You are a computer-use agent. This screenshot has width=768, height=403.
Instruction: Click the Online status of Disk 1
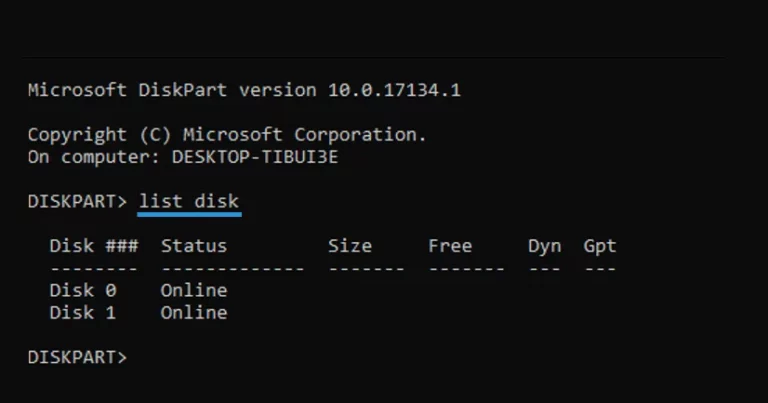pos(194,313)
